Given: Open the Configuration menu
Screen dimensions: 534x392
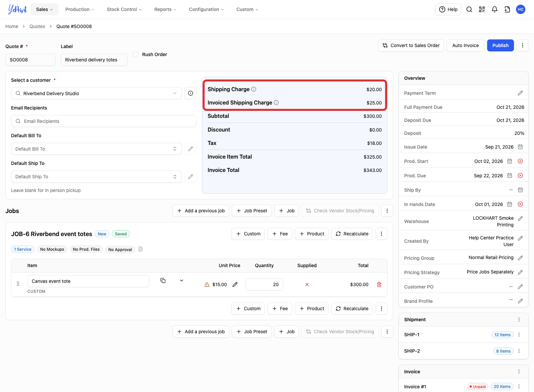Looking at the screenshot, I should point(206,9).
